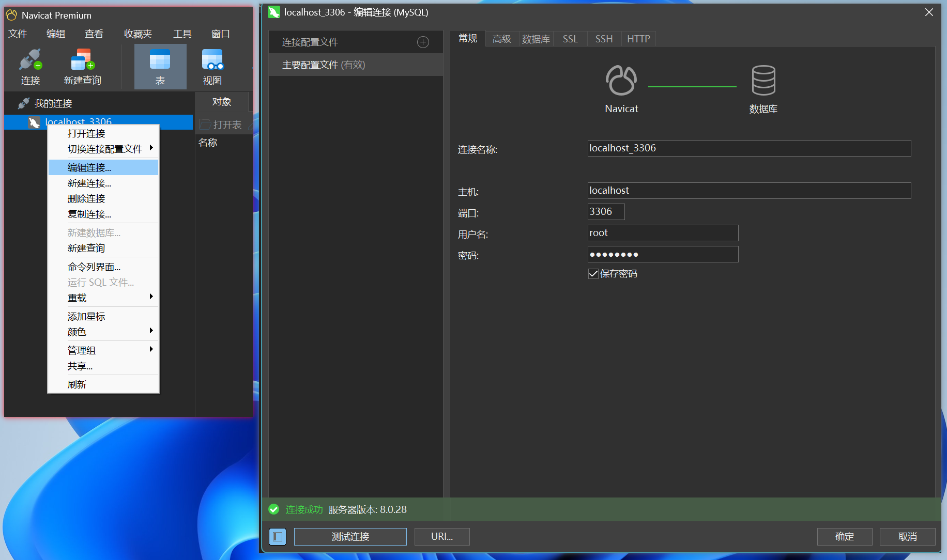
Task: Switch to the 数据库 tab
Action: tap(536, 39)
